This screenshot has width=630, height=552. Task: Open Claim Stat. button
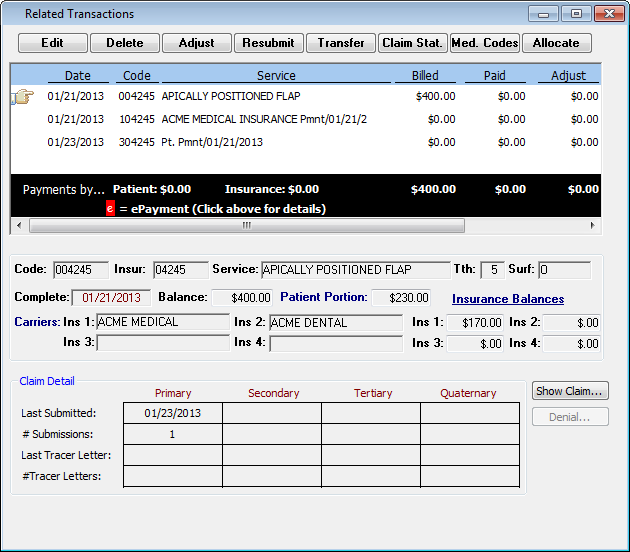tap(412, 43)
